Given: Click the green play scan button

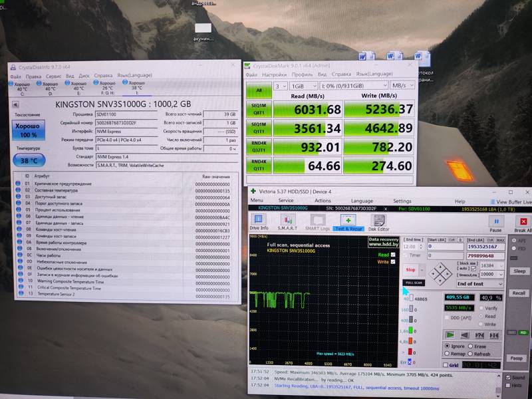Looking at the screenshot, I should (x=450, y=334).
